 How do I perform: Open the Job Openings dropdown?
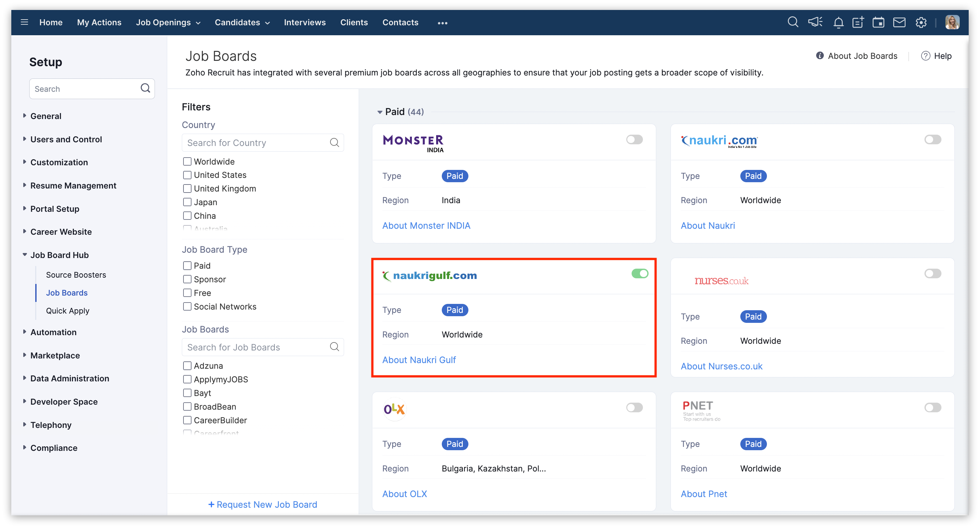168,23
